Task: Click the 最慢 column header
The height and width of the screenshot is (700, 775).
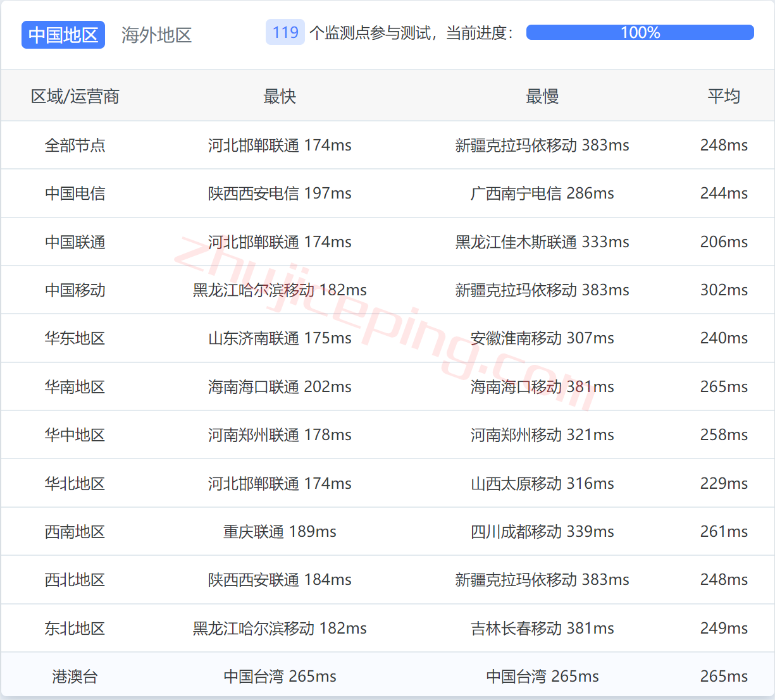Action: pyautogui.click(x=542, y=96)
